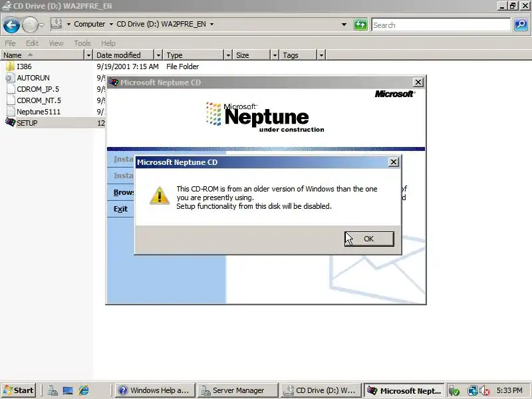The width and height of the screenshot is (532, 399).
Task: Expand arrow after Computer breadcrumb
Action: pos(111,24)
